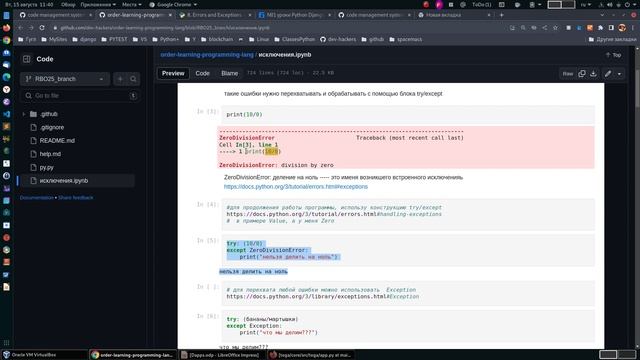Switch to the Preview tab

(173, 73)
